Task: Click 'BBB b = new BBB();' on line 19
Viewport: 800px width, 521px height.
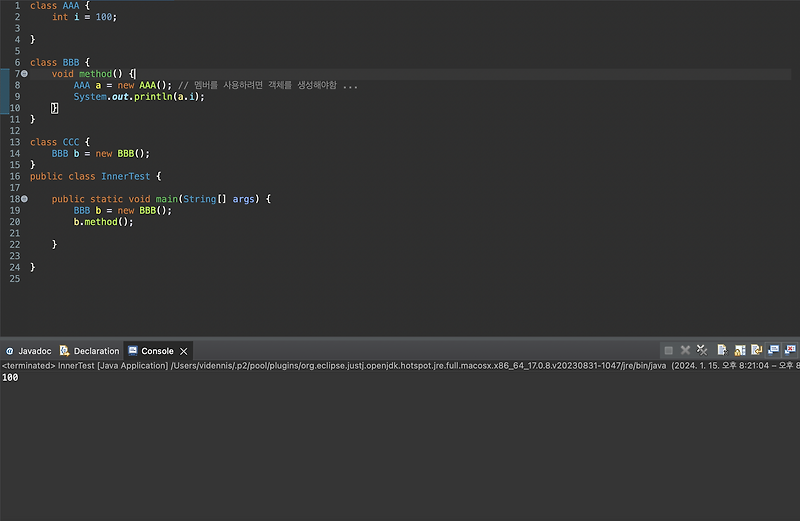Action: point(123,211)
